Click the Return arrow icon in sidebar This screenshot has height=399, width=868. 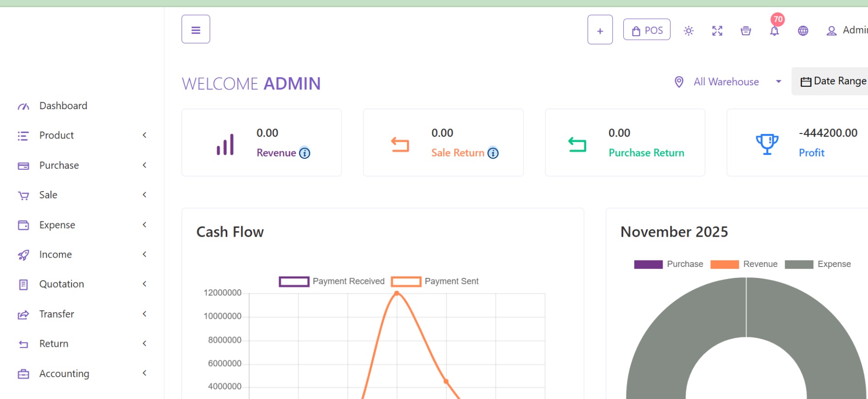click(23, 344)
